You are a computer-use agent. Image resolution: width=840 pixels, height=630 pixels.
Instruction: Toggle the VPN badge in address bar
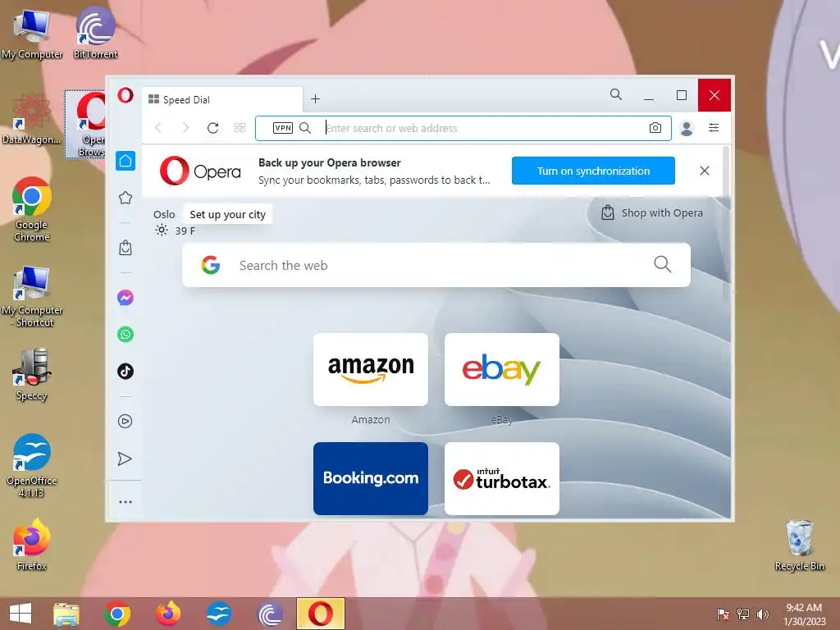coord(283,127)
